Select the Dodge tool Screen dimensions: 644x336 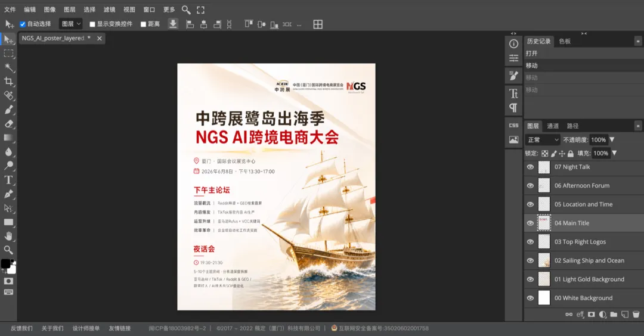[x=8, y=166]
